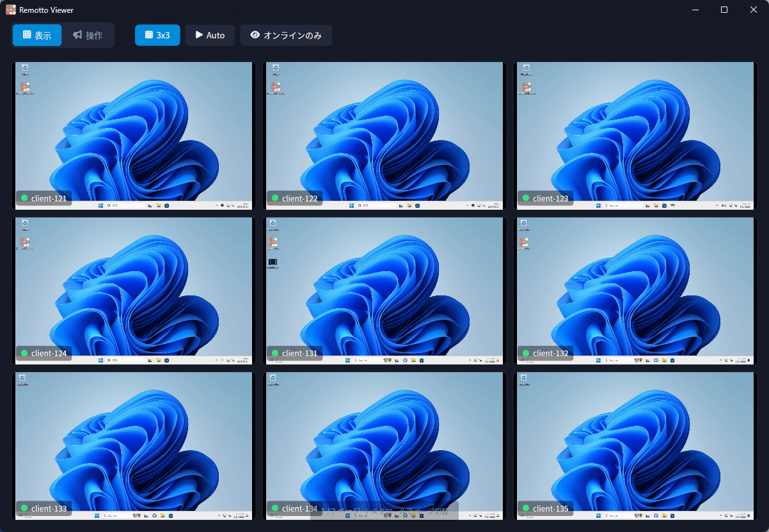This screenshot has width=769, height=532.
Task: Start Auto page rotation
Action: [x=210, y=35]
